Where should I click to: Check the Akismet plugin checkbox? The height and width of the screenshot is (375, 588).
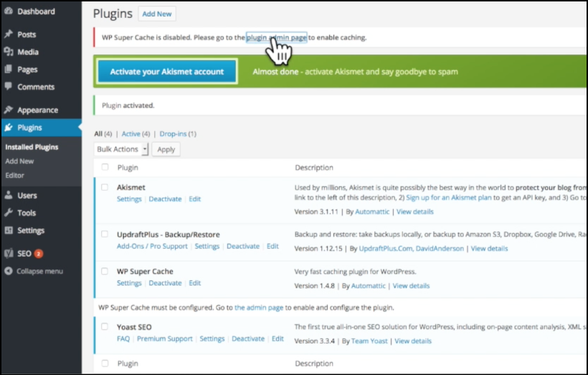coord(105,187)
